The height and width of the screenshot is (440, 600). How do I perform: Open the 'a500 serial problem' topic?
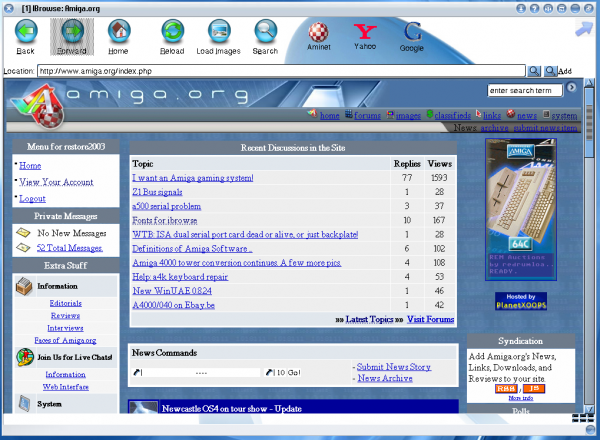pos(166,206)
